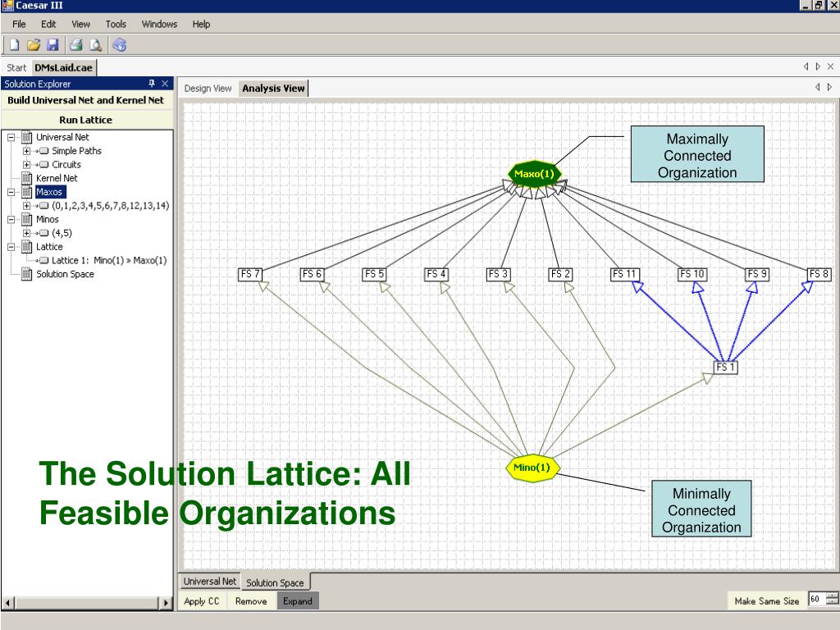The image size is (840, 630).
Task: Click Make Same Size button
Action: click(x=767, y=601)
